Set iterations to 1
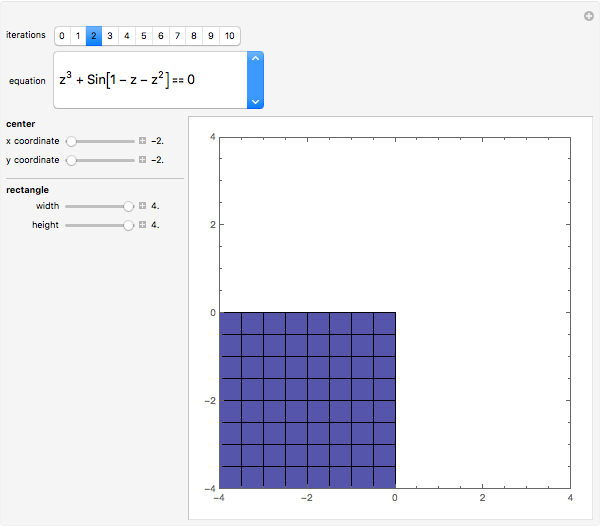 (78, 36)
